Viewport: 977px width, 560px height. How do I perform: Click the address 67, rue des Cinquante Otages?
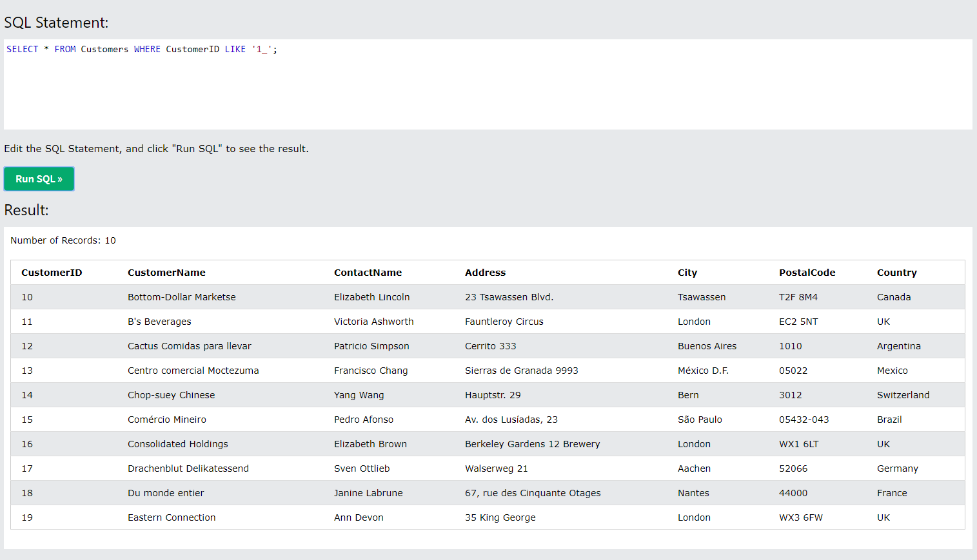click(533, 493)
